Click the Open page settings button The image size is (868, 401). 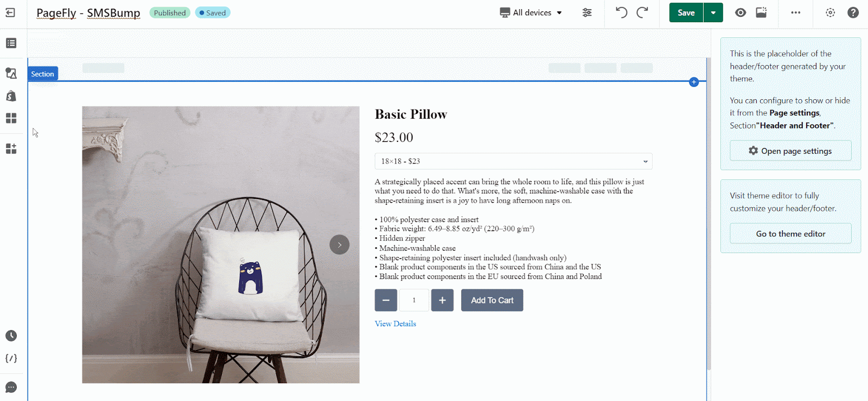point(790,151)
